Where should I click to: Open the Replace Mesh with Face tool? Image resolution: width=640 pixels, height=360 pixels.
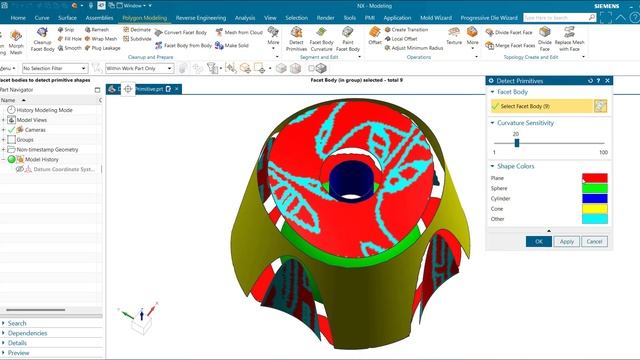click(569, 40)
